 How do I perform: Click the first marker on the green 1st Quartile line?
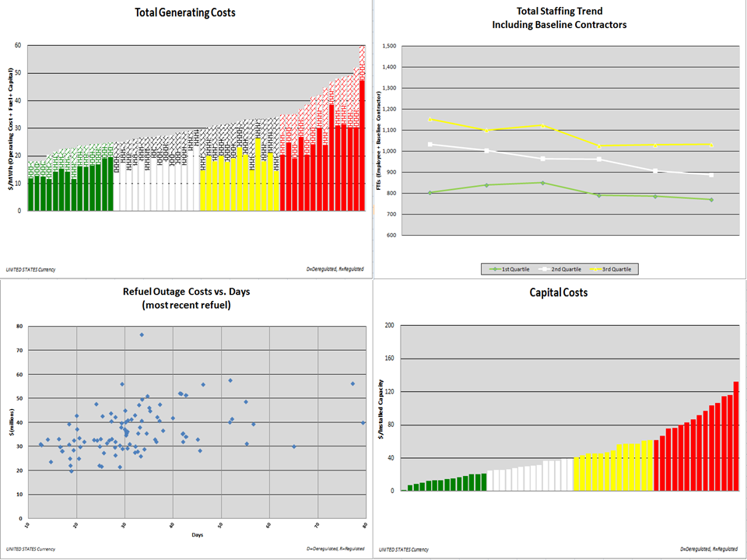point(430,192)
